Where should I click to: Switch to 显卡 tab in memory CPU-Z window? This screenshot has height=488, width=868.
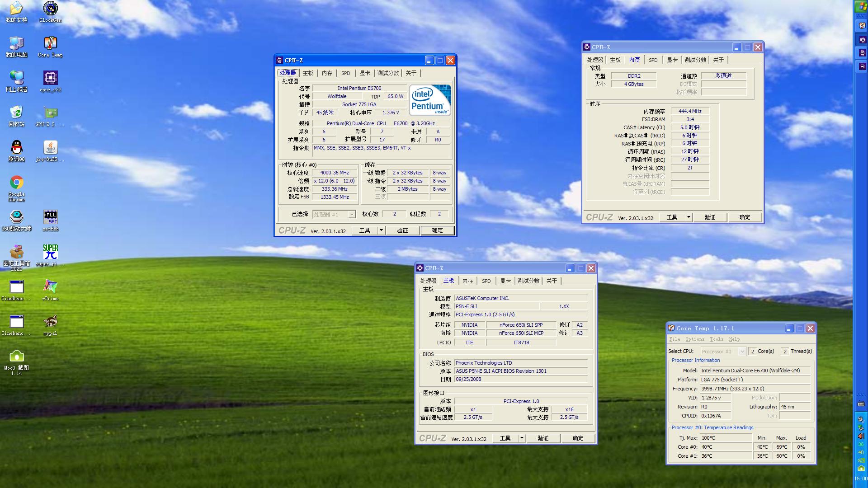coord(672,60)
